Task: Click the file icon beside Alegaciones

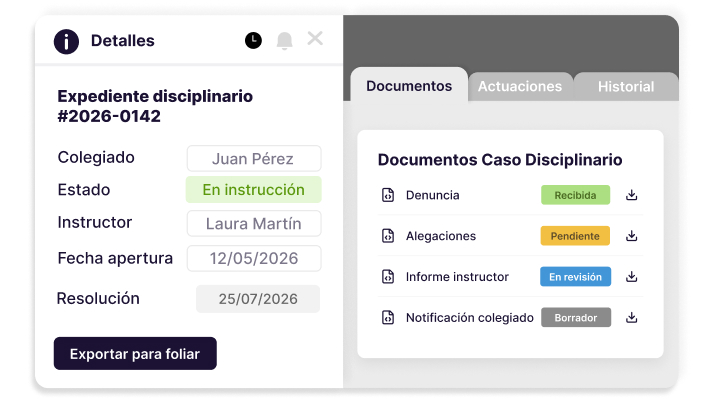Action: point(388,236)
